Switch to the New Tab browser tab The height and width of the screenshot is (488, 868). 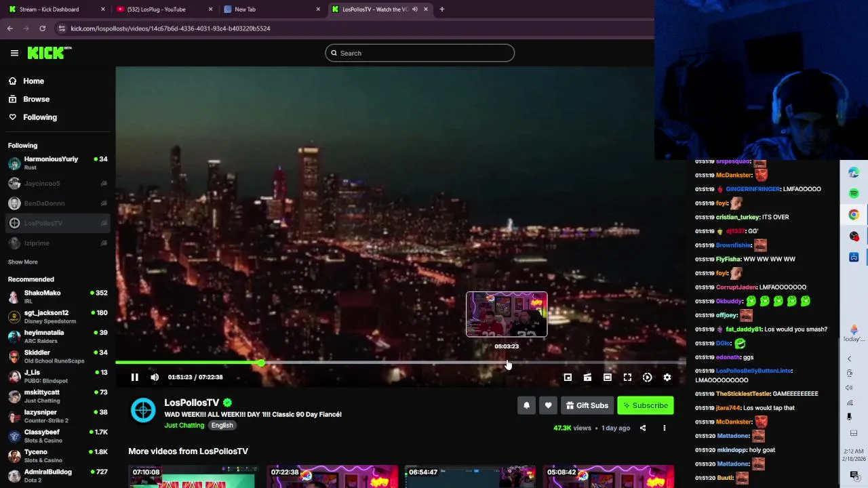tap(271, 9)
